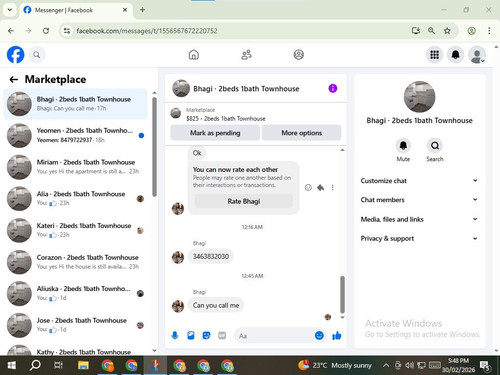Expand Chat members section
Image resolution: width=500 pixels, height=375 pixels.
tap(419, 200)
